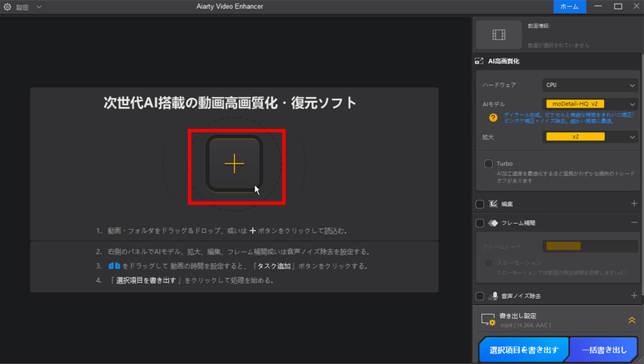Open the フレームレート dropdown
This screenshot has width=644, height=364.
pyautogui.click(x=590, y=246)
